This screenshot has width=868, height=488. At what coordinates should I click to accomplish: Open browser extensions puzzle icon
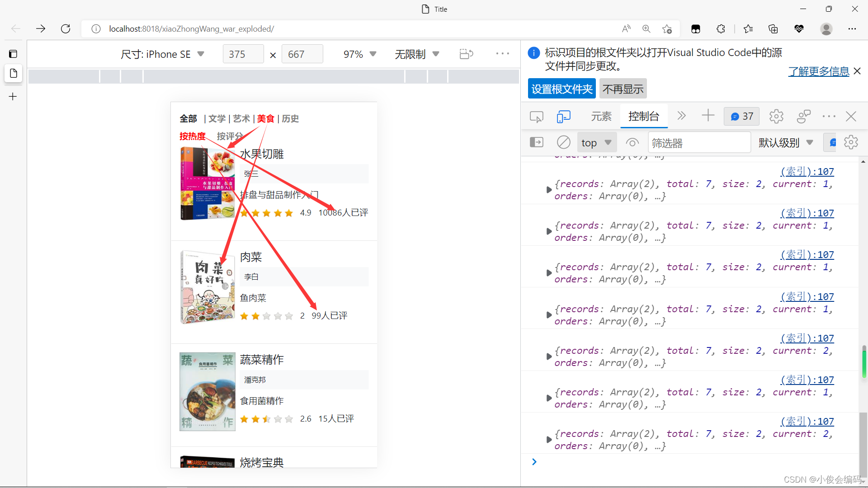721,29
